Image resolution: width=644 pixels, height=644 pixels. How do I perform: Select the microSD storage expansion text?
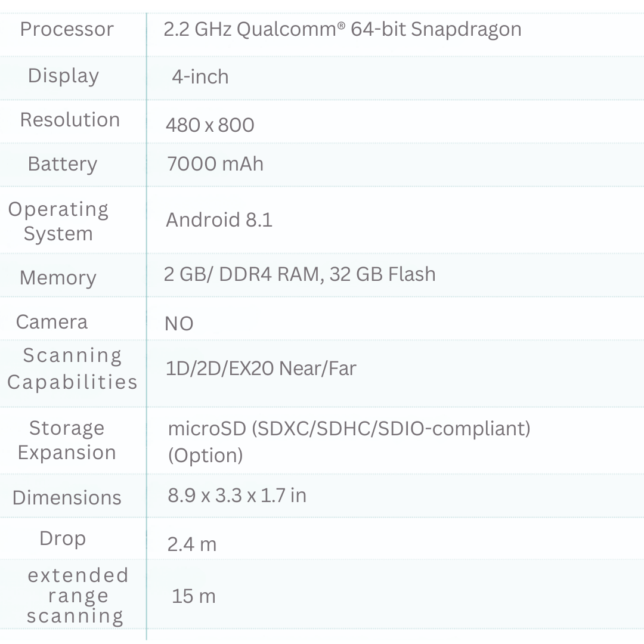pos(349,429)
